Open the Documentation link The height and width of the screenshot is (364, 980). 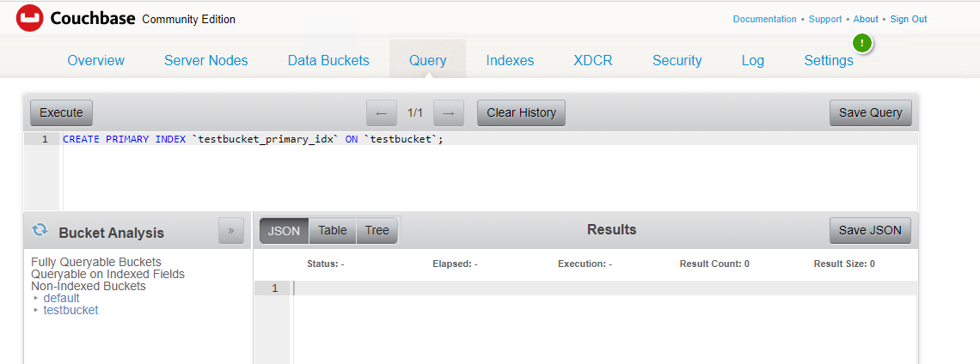[x=764, y=20]
